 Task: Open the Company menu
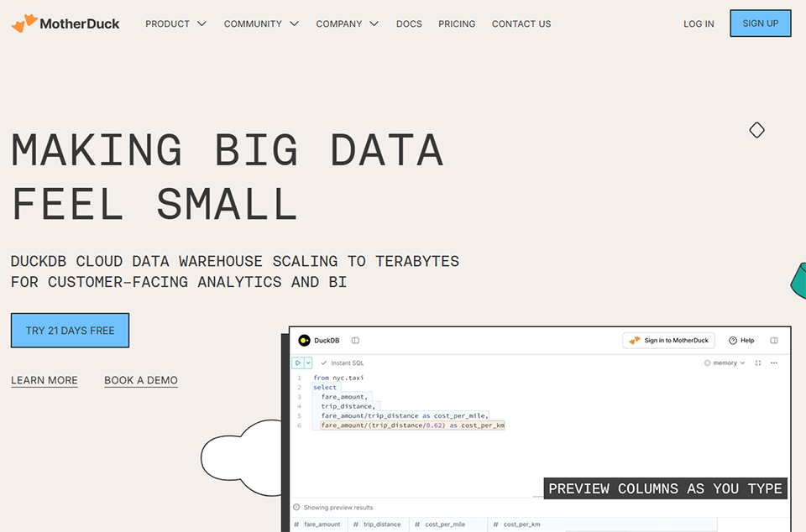click(x=338, y=23)
